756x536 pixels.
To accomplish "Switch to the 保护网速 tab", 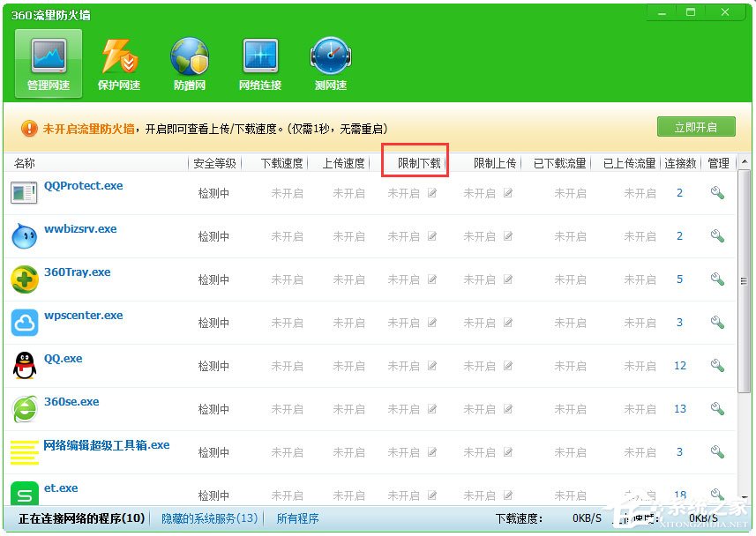I will tap(119, 62).
